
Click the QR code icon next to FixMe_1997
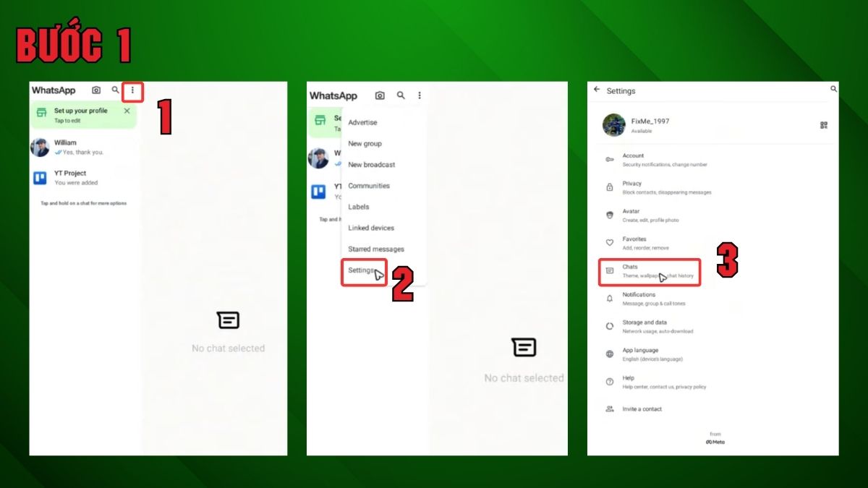click(x=824, y=125)
